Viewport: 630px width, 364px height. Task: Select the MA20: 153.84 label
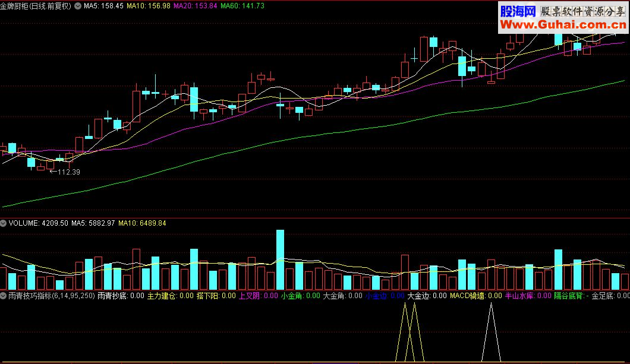tap(196, 6)
